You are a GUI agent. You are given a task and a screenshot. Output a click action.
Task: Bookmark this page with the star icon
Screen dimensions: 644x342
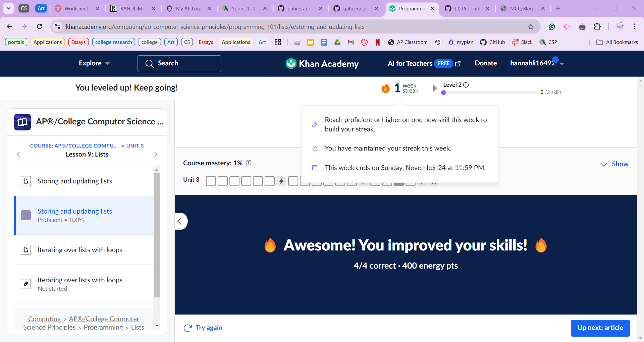pos(531,27)
